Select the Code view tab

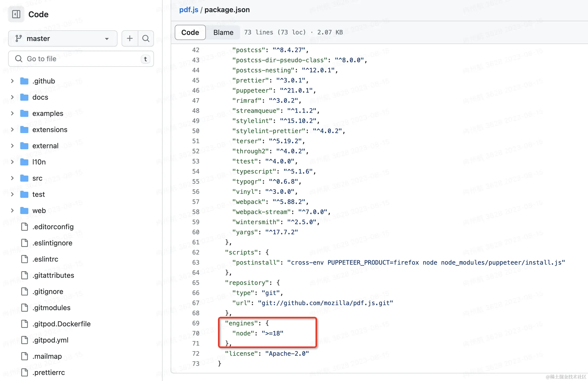point(190,32)
